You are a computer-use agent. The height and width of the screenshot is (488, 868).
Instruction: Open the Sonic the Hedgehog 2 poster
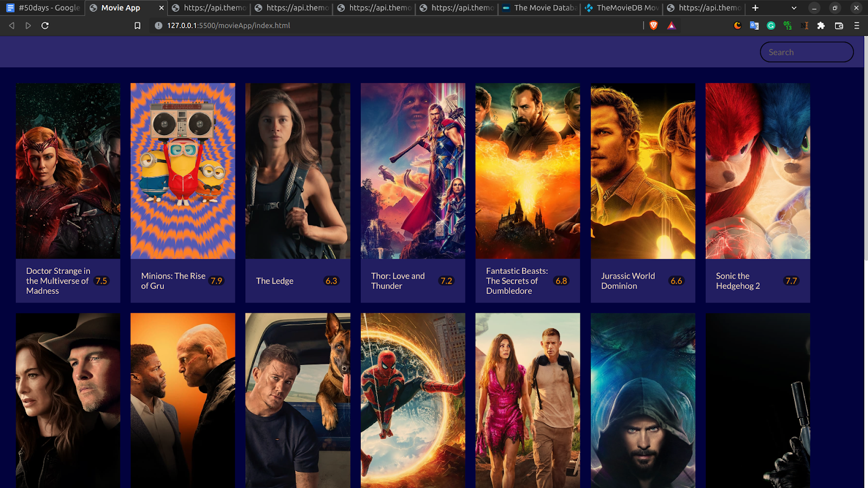[x=758, y=171]
